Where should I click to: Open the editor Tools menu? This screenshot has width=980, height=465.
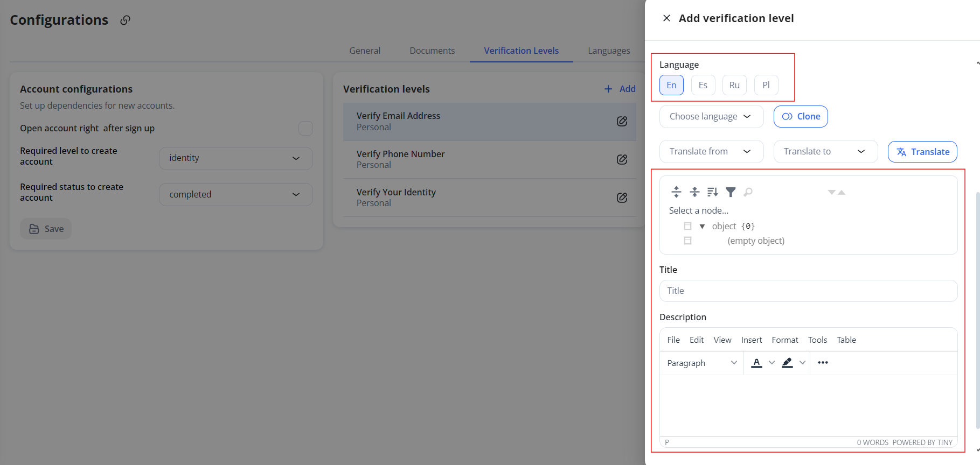click(x=817, y=340)
